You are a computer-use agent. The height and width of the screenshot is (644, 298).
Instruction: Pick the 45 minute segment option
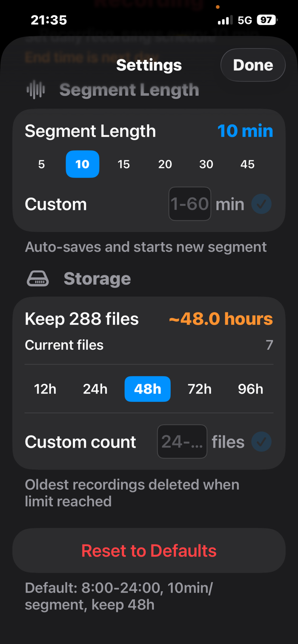tap(247, 165)
